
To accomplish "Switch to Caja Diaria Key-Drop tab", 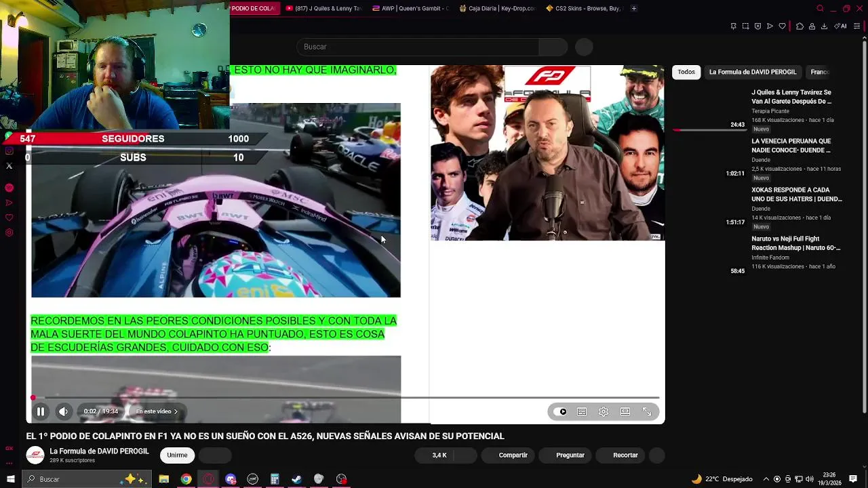I will [498, 8].
